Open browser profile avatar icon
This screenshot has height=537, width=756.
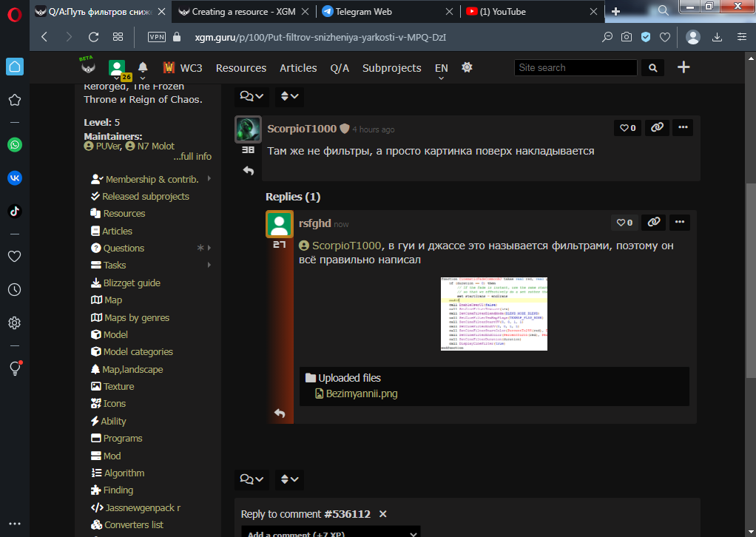693,37
